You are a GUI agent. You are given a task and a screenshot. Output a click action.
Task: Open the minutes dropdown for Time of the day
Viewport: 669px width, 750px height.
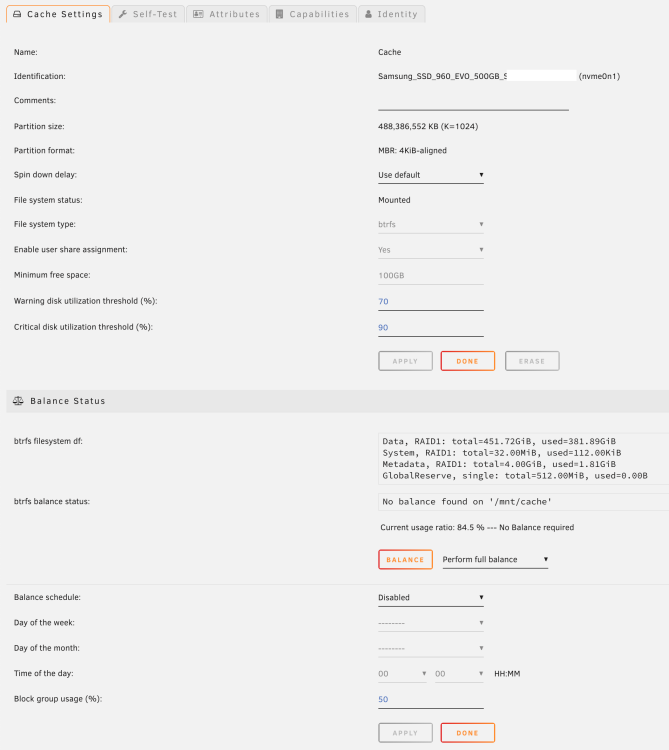point(459,673)
